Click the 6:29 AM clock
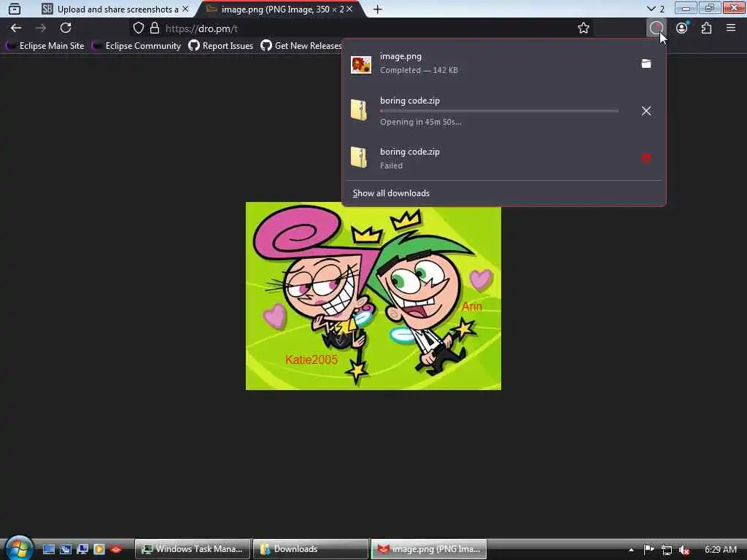The width and height of the screenshot is (747, 560). pyautogui.click(x=720, y=550)
